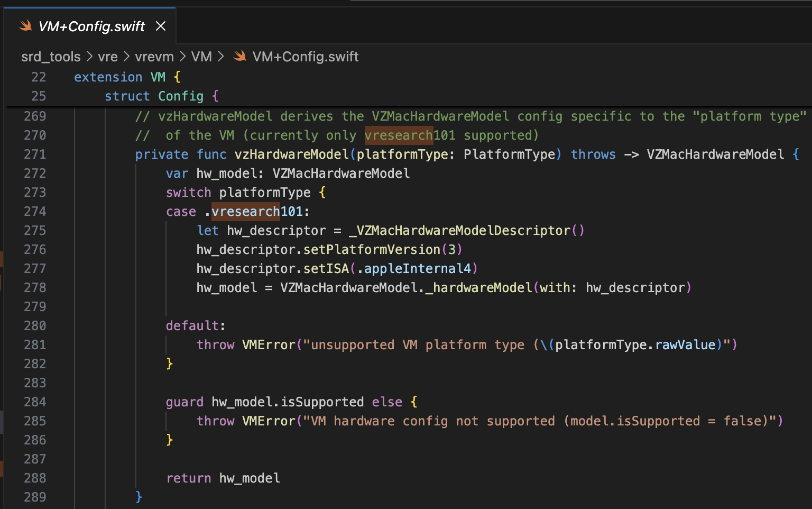Image resolution: width=812 pixels, height=509 pixels.
Task: Jump to extension VM via the sticky header
Action: click(x=127, y=77)
